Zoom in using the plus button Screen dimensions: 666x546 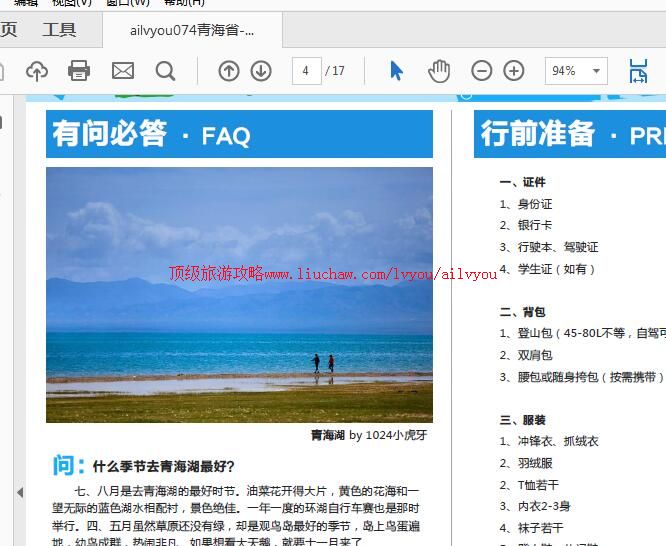(514, 71)
